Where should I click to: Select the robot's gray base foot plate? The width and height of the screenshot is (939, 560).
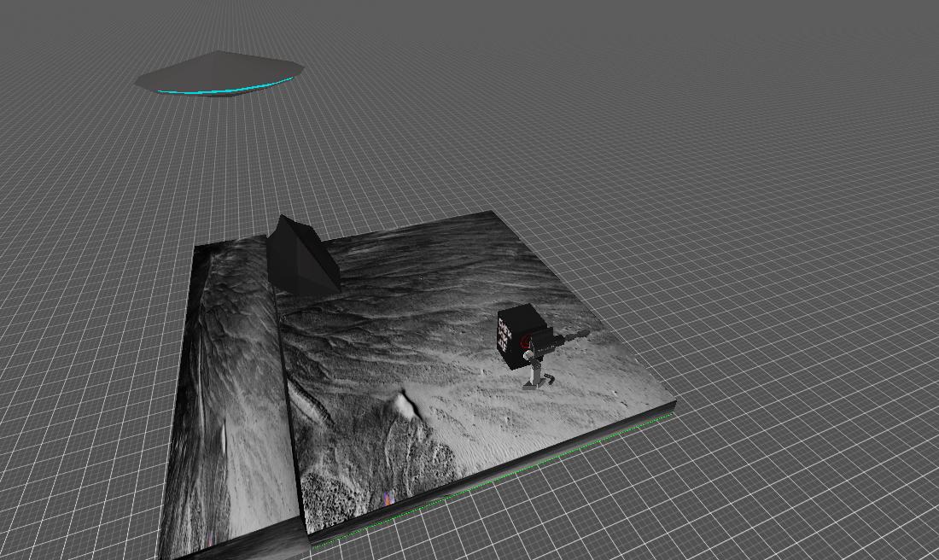(x=534, y=385)
